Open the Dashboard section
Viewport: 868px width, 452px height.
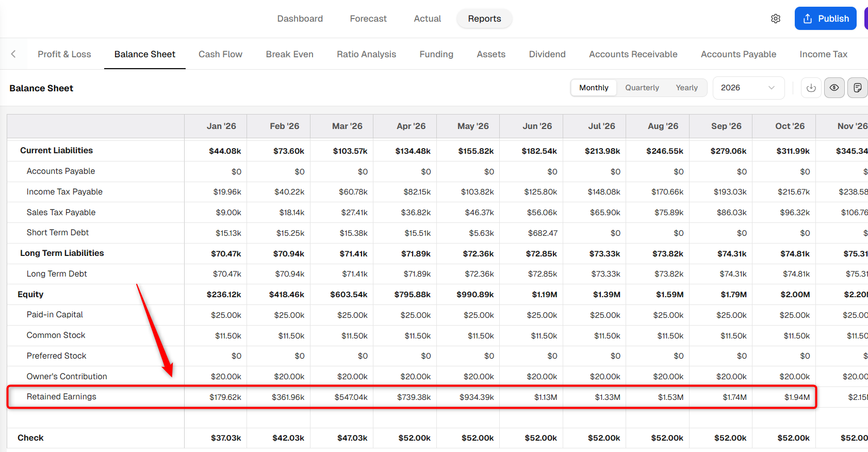click(300, 19)
